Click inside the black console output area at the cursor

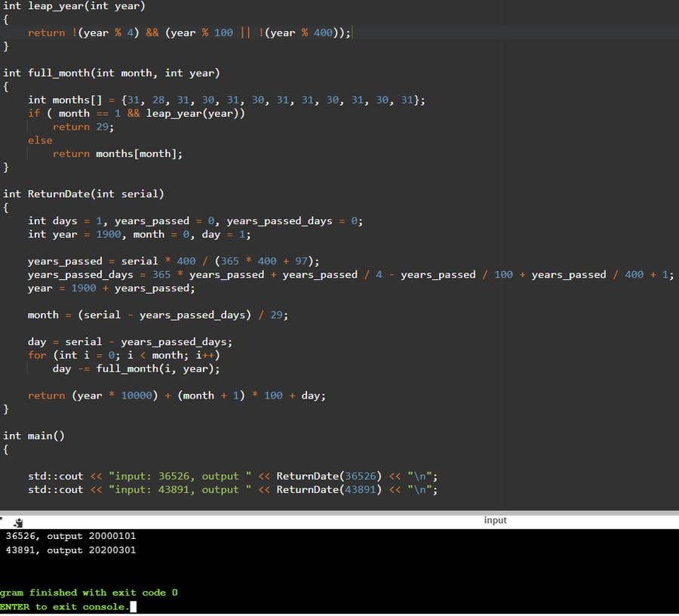[133, 606]
